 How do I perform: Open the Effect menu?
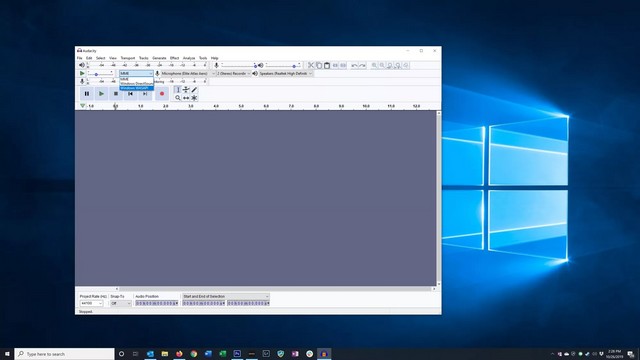pos(174,58)
